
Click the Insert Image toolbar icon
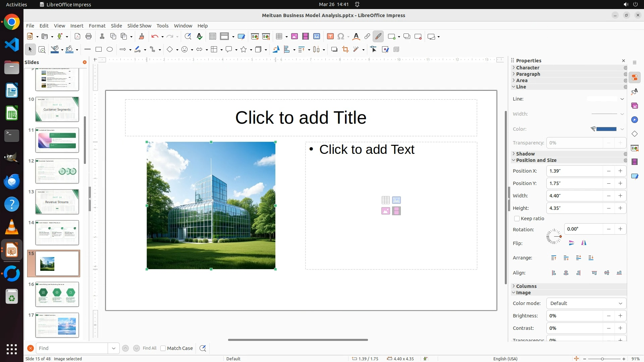point(294,37)
